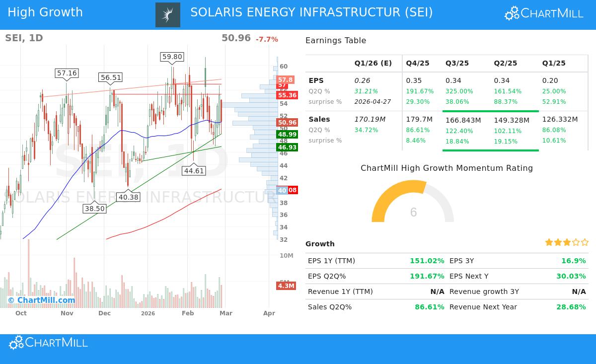Toggle the 57.8 resistance level label
596x364 pixels.
click(x=286, y=79)
